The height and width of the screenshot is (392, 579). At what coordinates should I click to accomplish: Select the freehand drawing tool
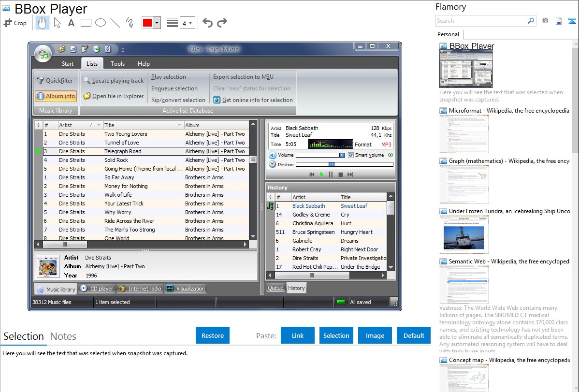(x=130, y=23)
